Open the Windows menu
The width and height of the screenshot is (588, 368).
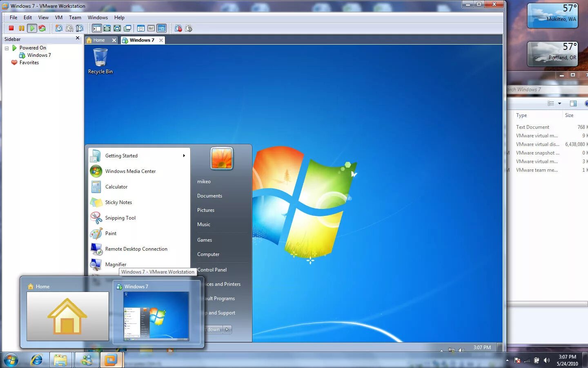[98, 18]
